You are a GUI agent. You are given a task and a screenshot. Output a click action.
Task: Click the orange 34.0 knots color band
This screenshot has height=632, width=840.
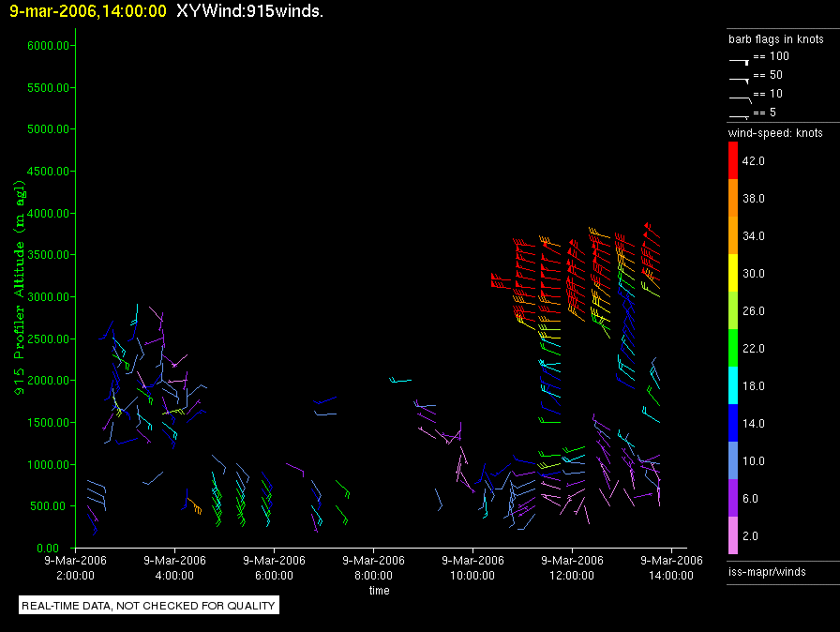733,235
